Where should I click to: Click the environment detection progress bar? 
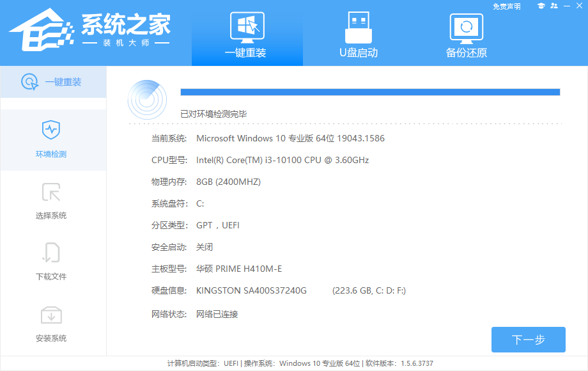click(x=370, y=92)
